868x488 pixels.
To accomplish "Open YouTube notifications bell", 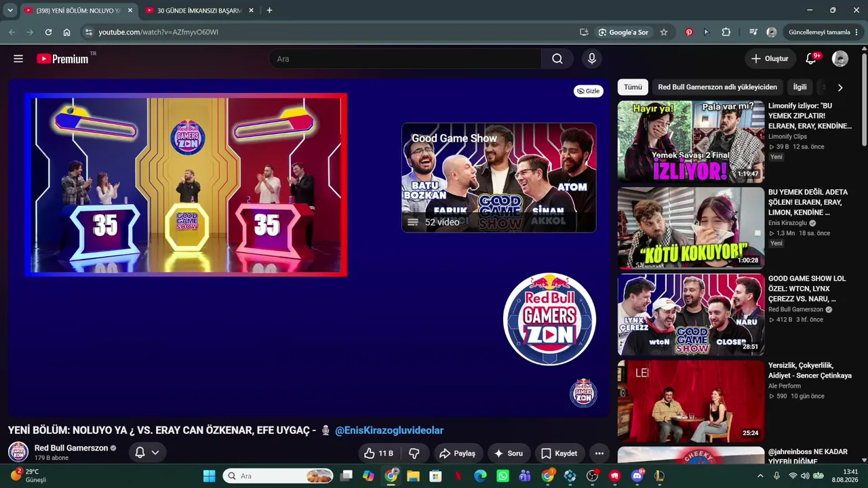I will point(811,59).
